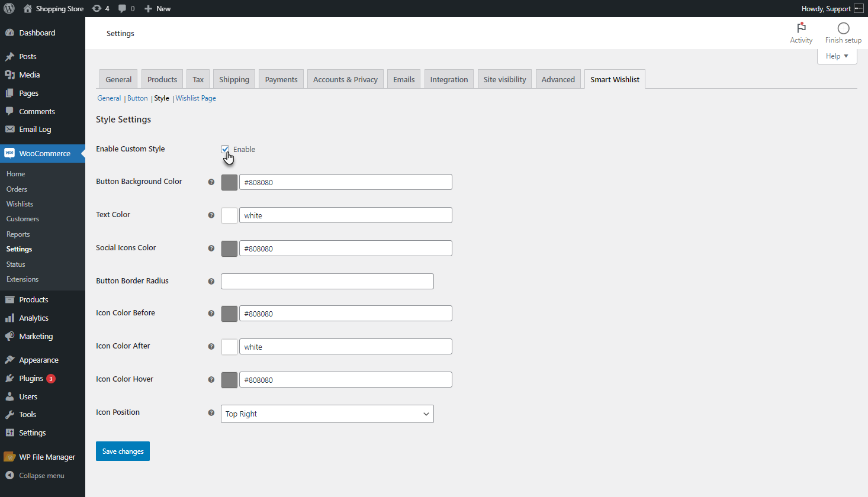This screenshot has width=868, height=497.
Task: Click the Products sidebar icon
Action: 9,299
